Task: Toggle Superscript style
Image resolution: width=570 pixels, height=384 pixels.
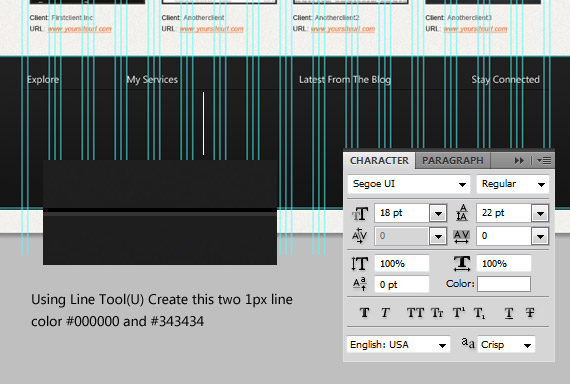Action: 458,313
